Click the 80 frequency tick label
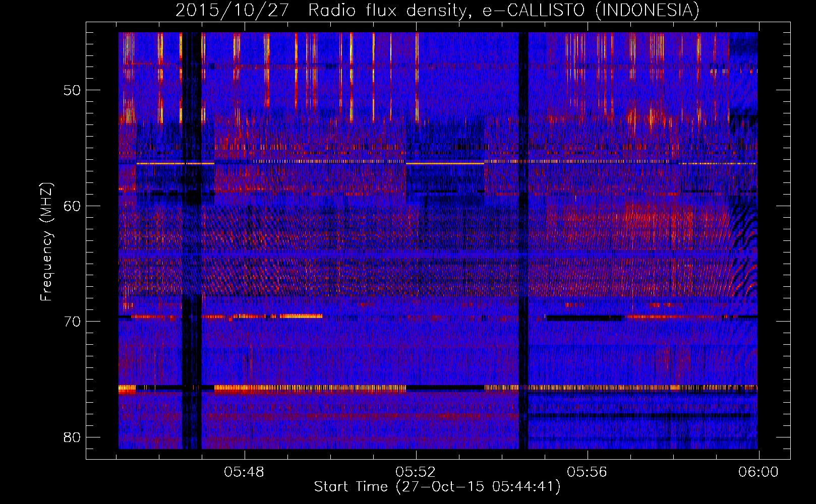This screenshot has width=816, height=504. pyautogui.click(x=73, y=437)
